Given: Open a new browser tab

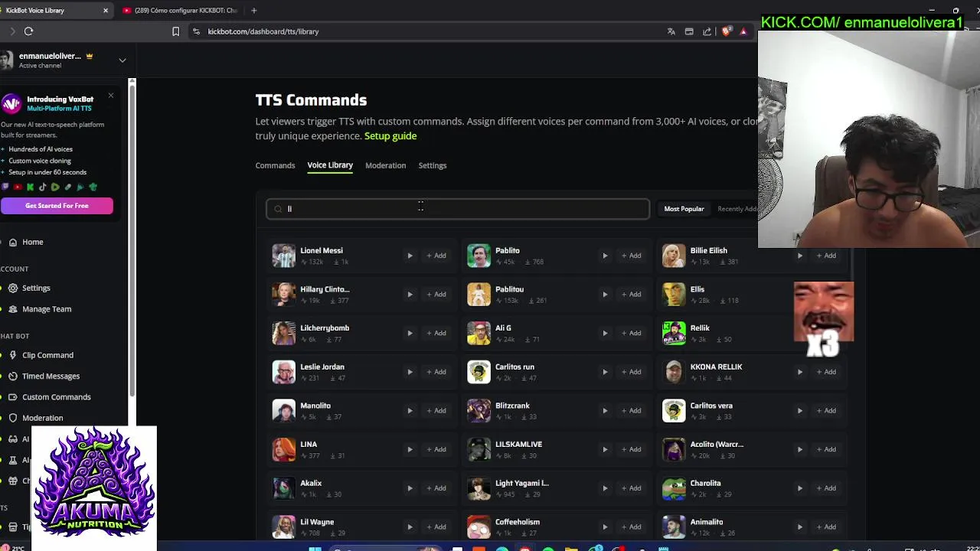Looking at the screenshot, I should click(x=253, y=11).
